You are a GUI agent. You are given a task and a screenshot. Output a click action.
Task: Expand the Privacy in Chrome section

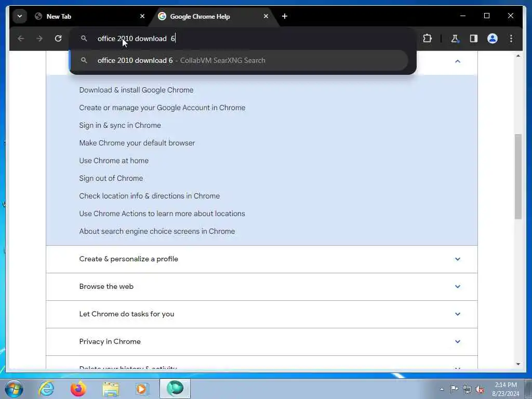(262, 341)
